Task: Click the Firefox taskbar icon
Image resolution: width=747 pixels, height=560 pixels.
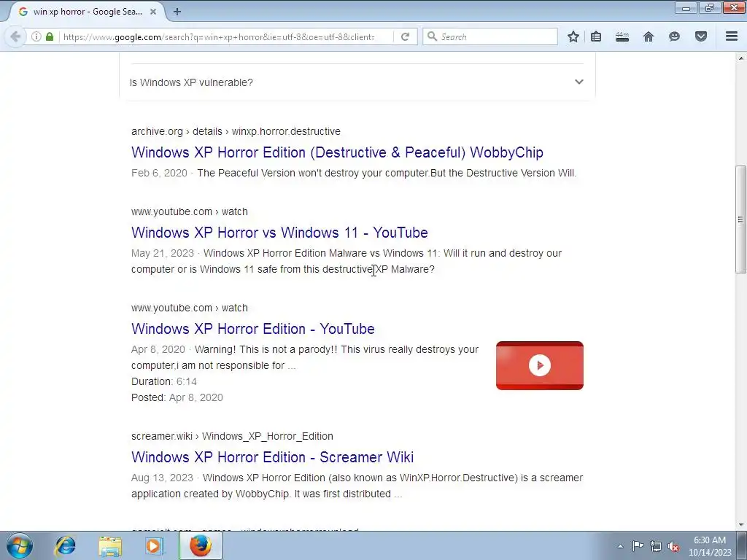Action: click(x=201, y=545)
